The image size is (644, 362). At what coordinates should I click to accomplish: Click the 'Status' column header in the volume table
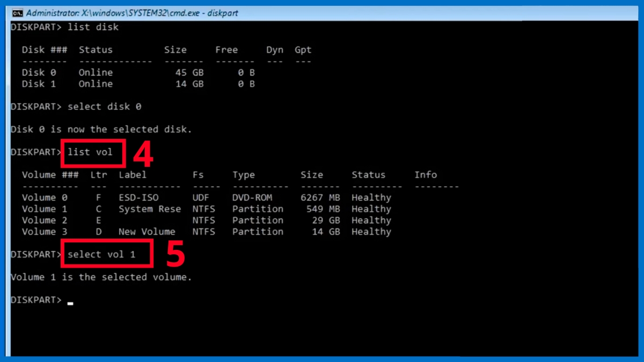368,175
